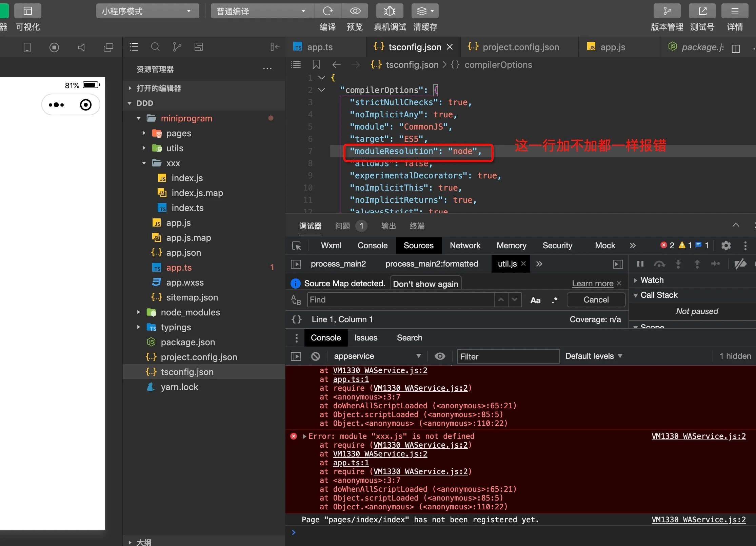Open Default levels dropdown in console

593,356
